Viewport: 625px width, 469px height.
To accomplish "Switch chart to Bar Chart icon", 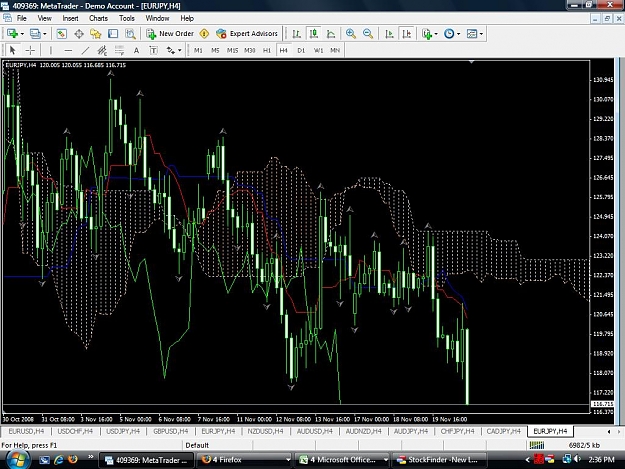I will [x=296, y=34].
